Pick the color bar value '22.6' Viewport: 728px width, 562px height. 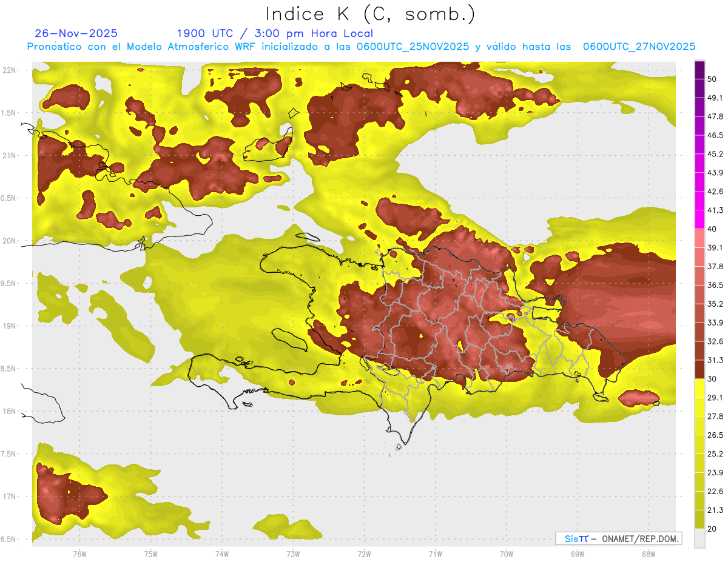coord(715,492)
